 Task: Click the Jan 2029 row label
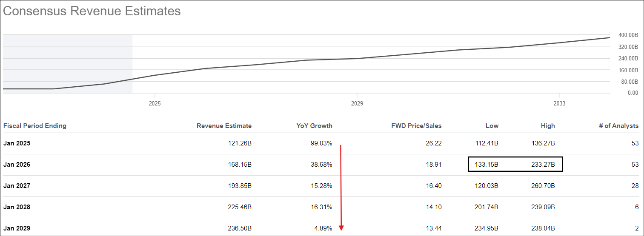[17, 228]
